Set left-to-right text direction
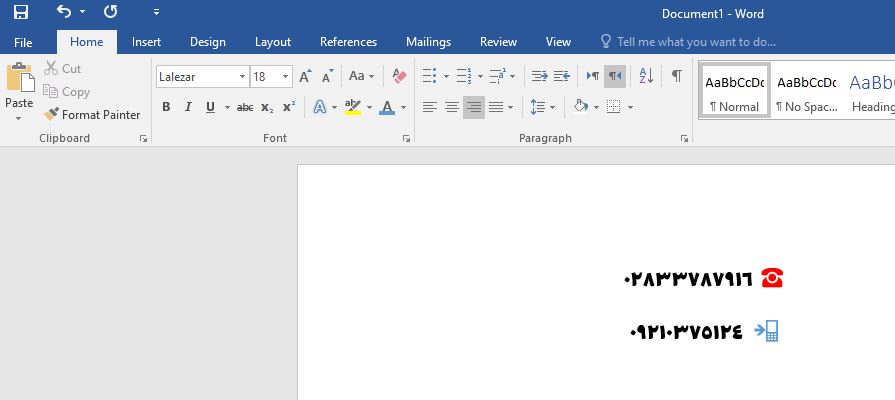The height and width of the screenshot is (400, 895). click(x=593, y=76)
